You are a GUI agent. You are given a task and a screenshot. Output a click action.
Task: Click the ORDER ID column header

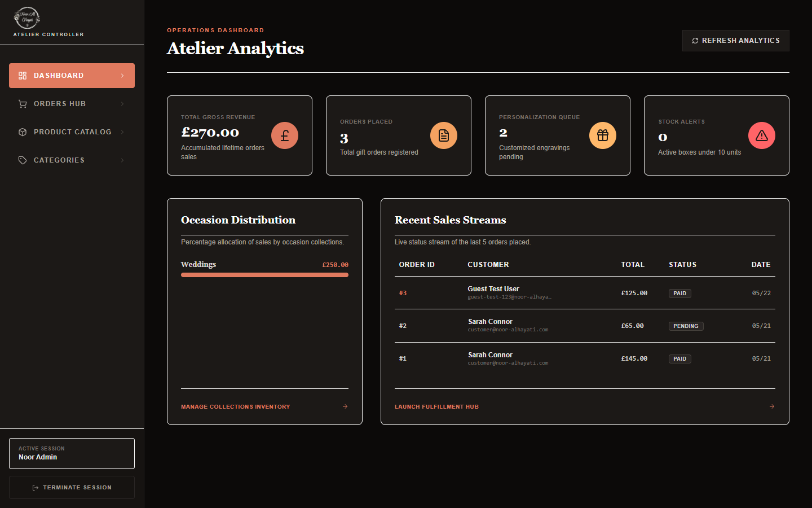click(417, 265)
